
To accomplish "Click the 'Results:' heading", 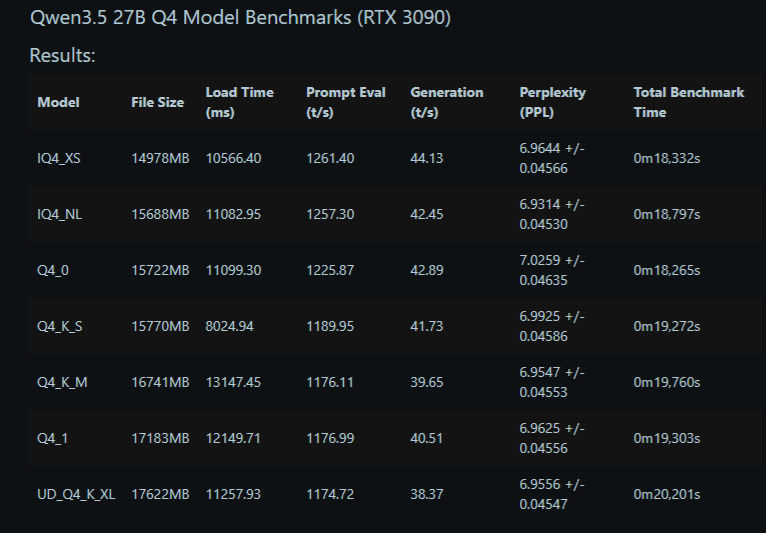I will pyautogui.click(x=62, y=55).
